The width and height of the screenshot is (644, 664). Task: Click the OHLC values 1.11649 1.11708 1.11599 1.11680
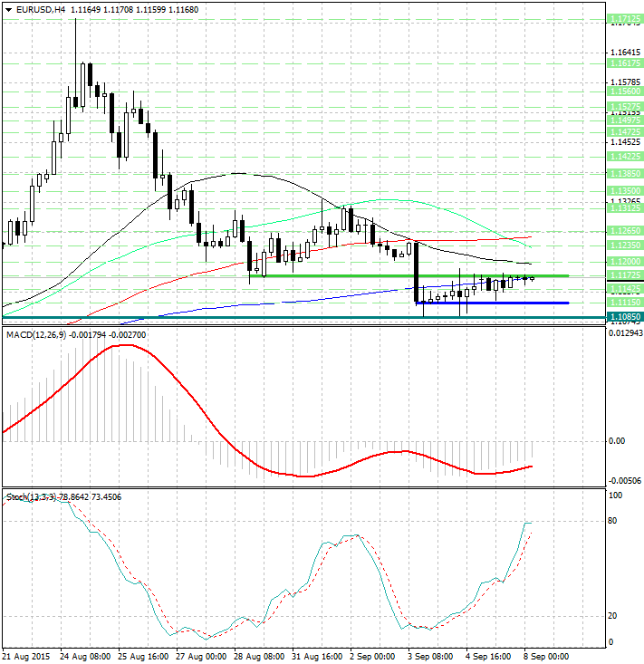pyautogui.click(x=134, y=10)
